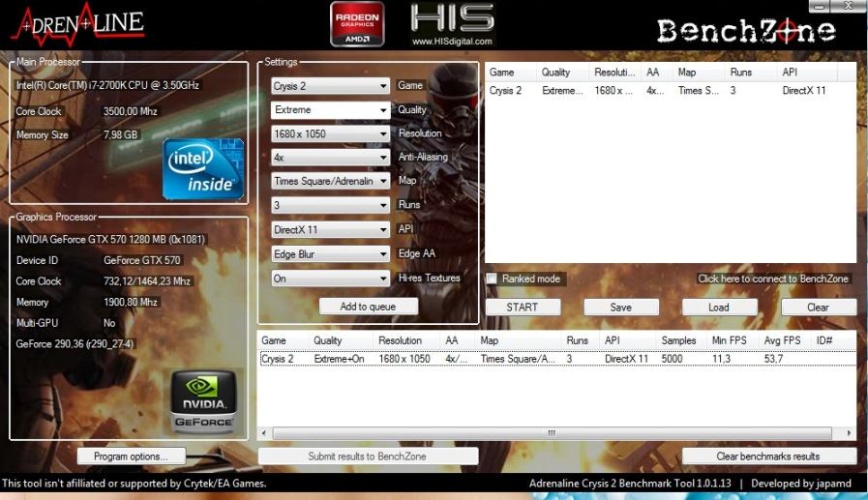Expand the Resolution dropdown 1680 x 1050
This screenshot has height=500, width=868.
(330, 133)
